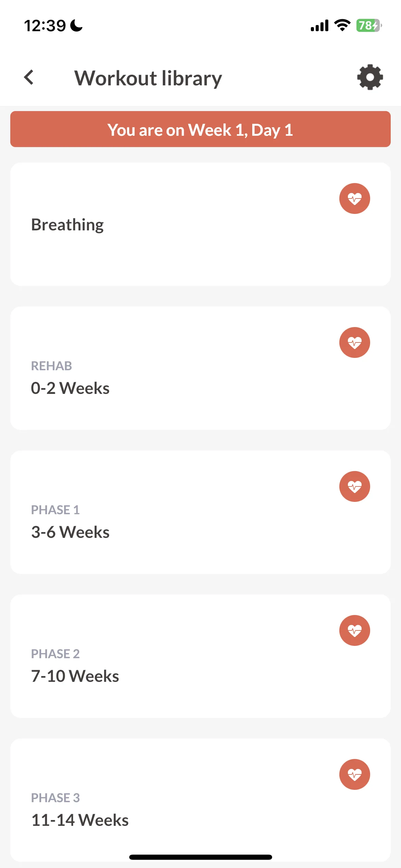Tap the Week 1, Day 1 banner
The width and height of the screenshot is (401, 868).
click(x=200, y=129)
